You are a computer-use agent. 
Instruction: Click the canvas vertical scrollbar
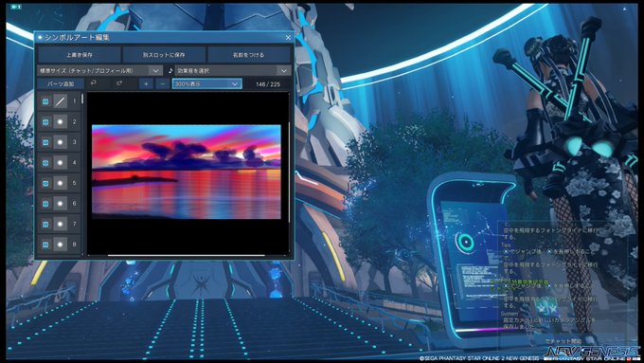(290, 172)
